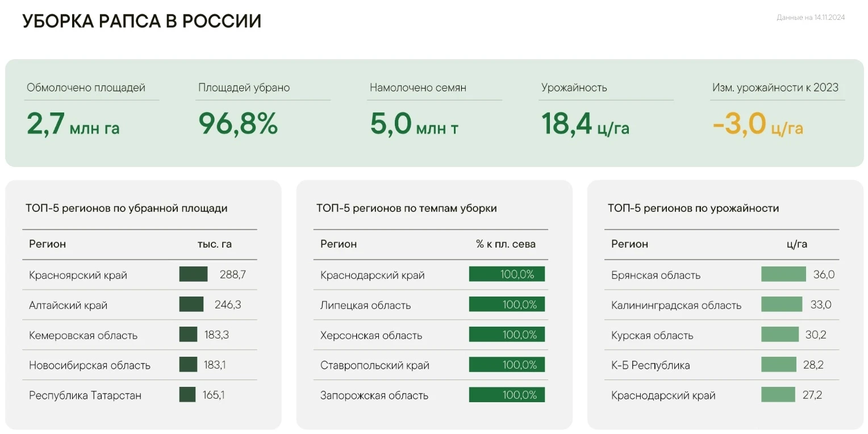
Task: Select the 'Обмолочено площадей' 2,7 млн га value
Action: (x=73, y=124)
